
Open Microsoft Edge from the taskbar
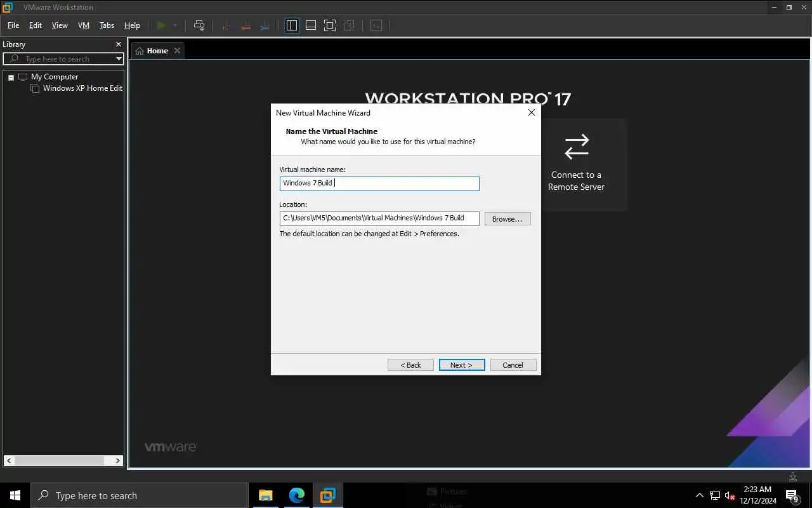pos(296,495)
